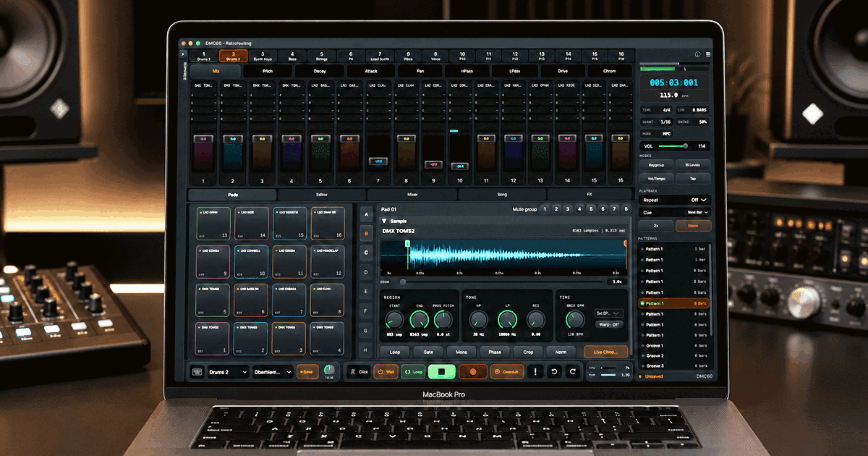Trigger pad 13 LM2 OPHH

click(212, 224)
